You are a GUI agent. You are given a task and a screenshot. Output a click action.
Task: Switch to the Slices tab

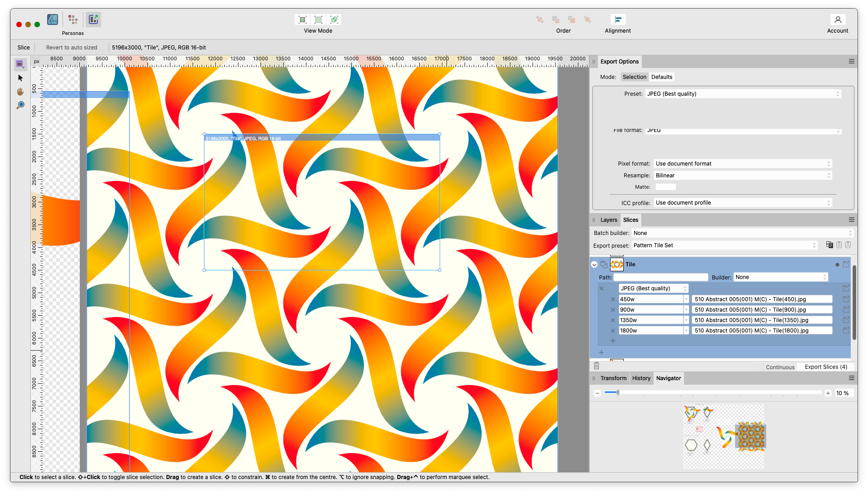pyautogui.click(x=630, y=220)
